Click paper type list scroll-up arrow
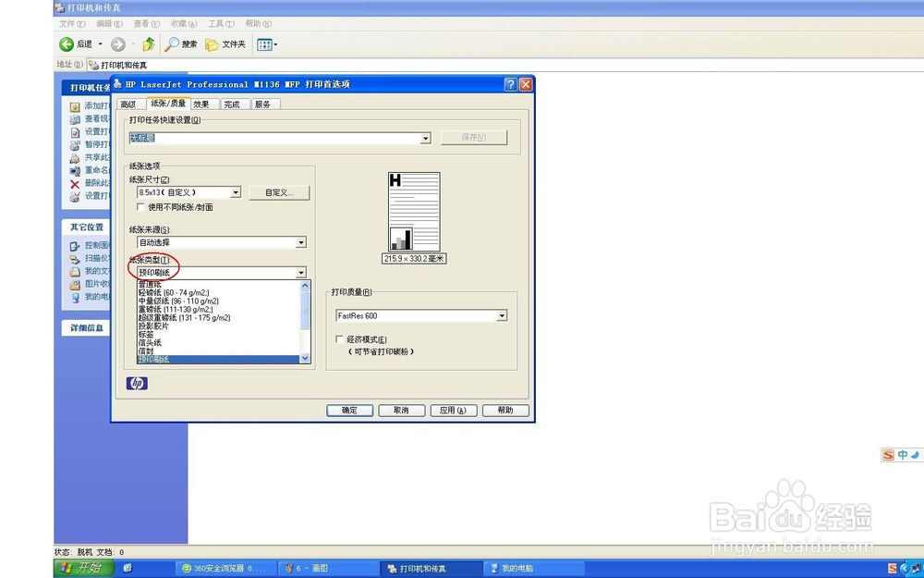This screenshot has height=578, width=924. [x=305, y=286]
